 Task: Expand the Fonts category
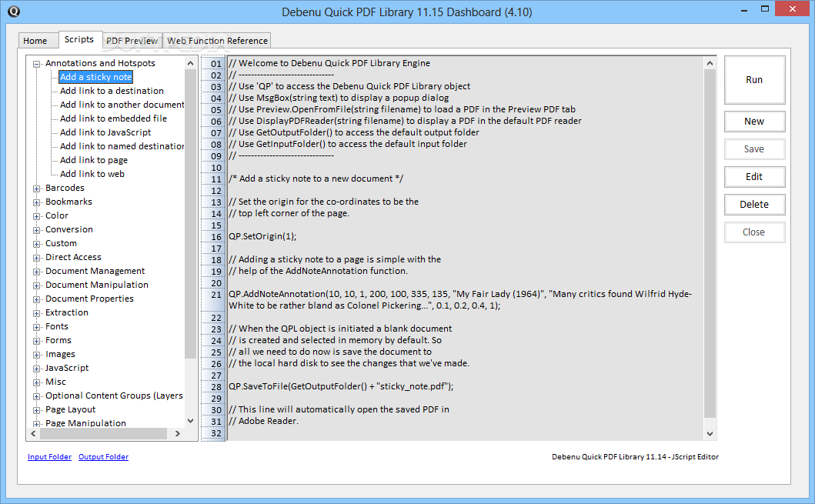click(x=36, y=325)
